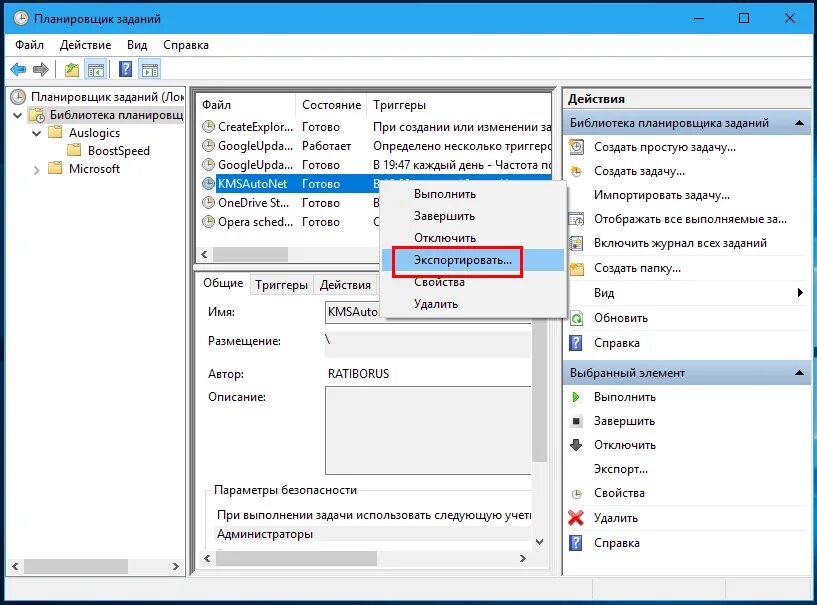This screenshot has width=817, height=605.
Task: Click the Свойства clock icon in actions pane
Action: [x=576, y=493]
